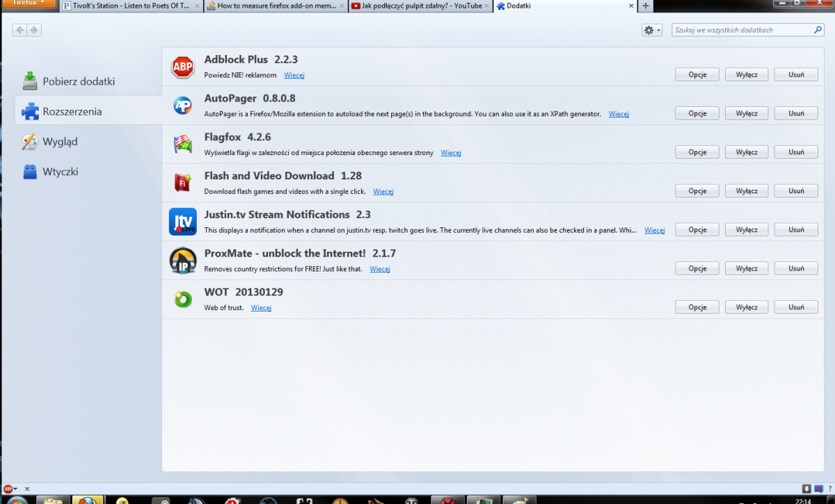The height and width of the screenshot is (504, 835).
Task: Open the Wygląd category
Action: [x=88, y=142]
